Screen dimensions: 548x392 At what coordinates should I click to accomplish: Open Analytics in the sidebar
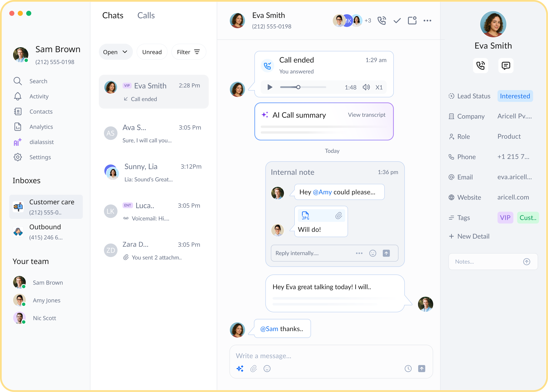[41, 127]
